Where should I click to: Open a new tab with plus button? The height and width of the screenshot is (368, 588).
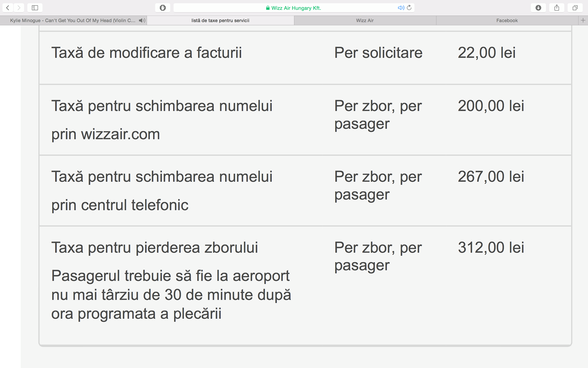click(x=583, y=20)
